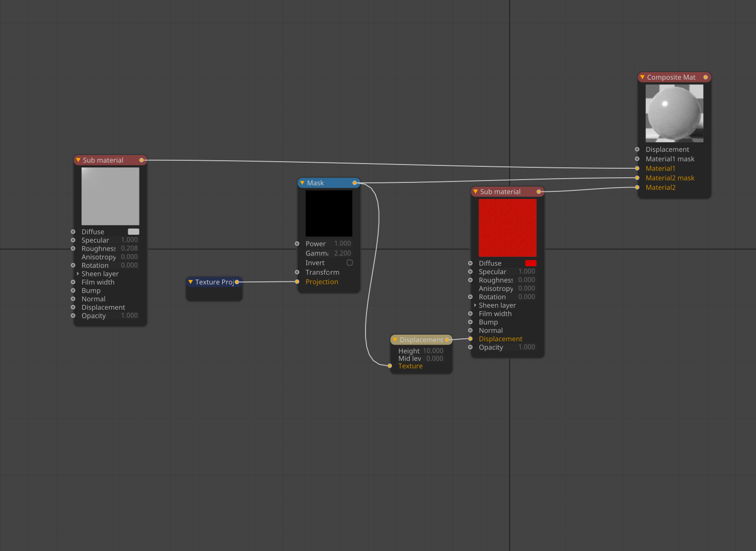Click the Texture Proj output pin
Image resolution: width=756 pixels, height=551 pixels.
(x=237, y=282)
